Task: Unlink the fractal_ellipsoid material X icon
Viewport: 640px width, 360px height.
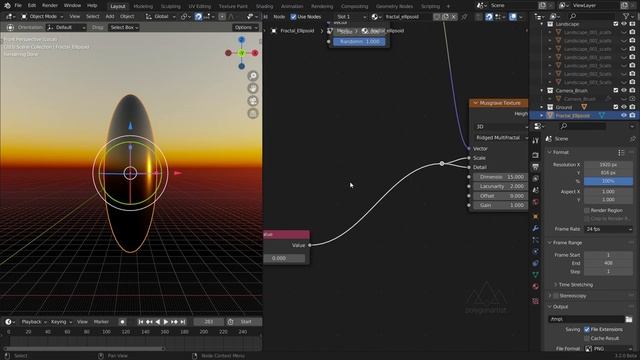Action: [454, 17]
